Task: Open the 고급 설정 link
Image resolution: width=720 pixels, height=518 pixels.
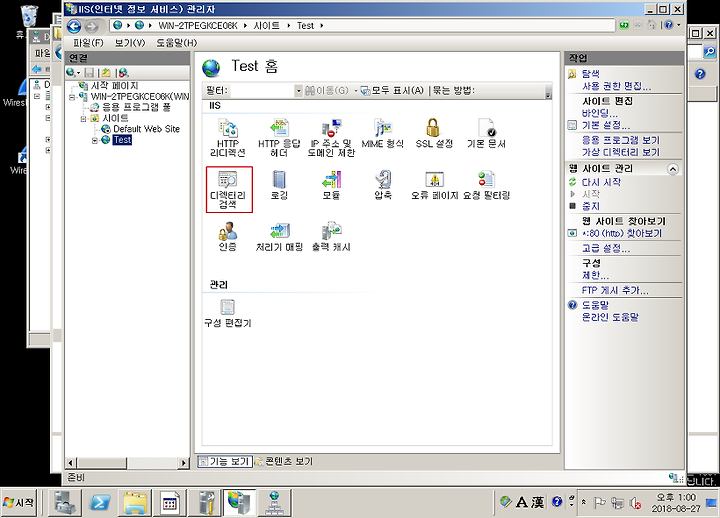Action: point(606,248)
